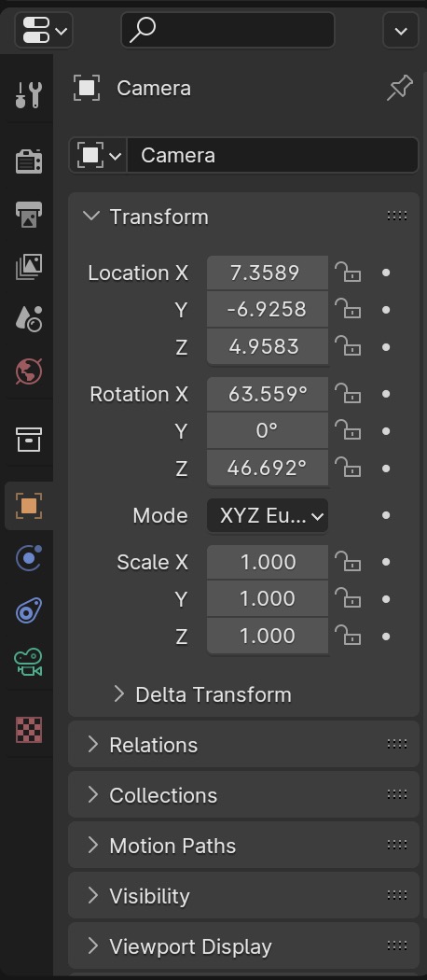Open the World properties tab
The width and height of the screenshot is (427, 980).
(x=28, y=372)
